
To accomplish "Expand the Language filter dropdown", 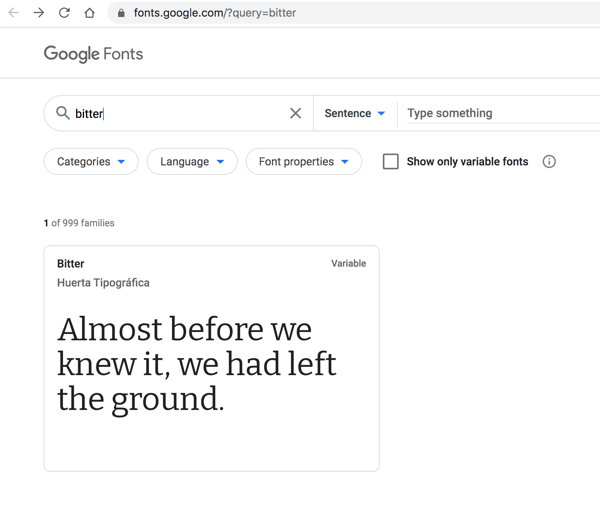I will pyautogui.click(x=192, y=162).
